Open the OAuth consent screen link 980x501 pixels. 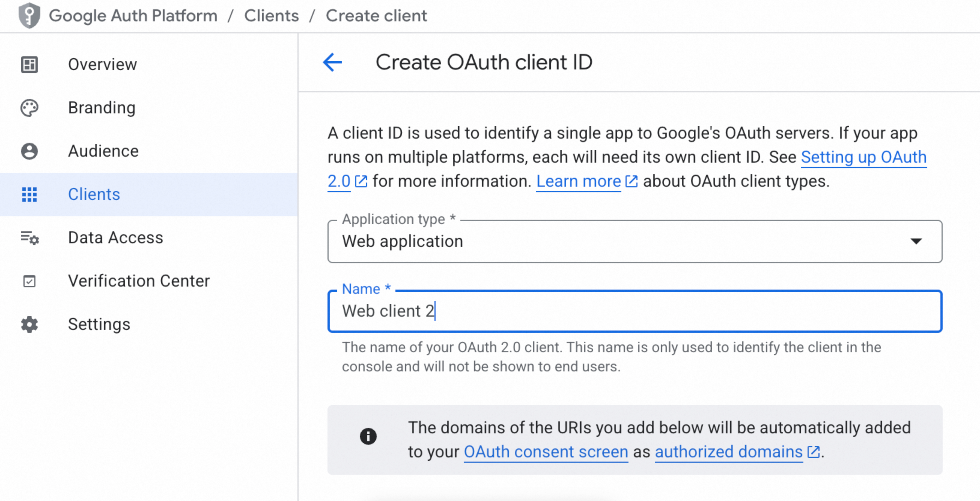[546, 452]
